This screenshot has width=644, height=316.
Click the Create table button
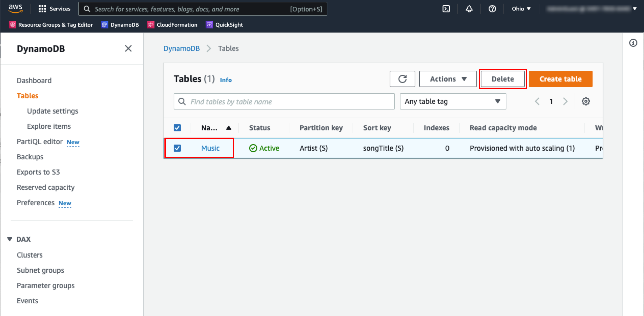pos(560,79)
